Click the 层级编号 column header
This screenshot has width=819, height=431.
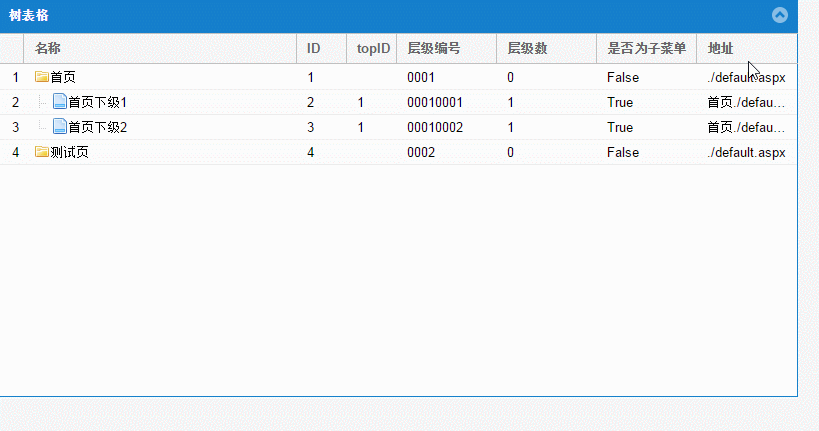[x=447, y=49]
